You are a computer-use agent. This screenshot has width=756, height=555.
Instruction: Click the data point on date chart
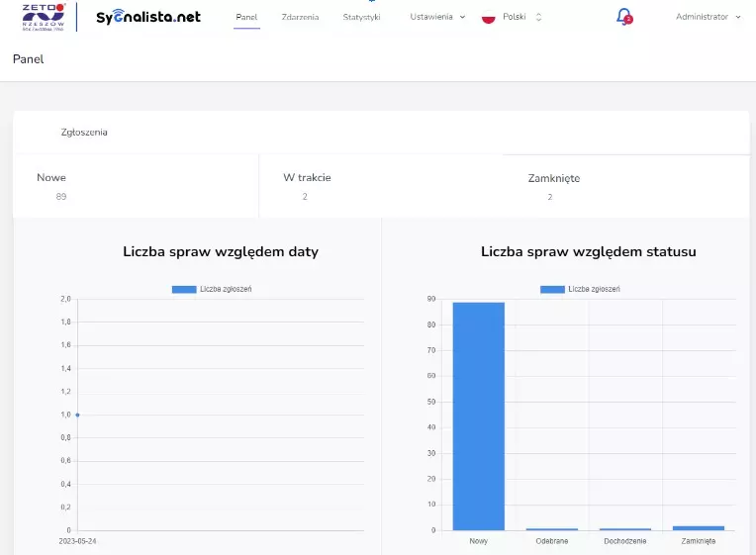point(77,415)
